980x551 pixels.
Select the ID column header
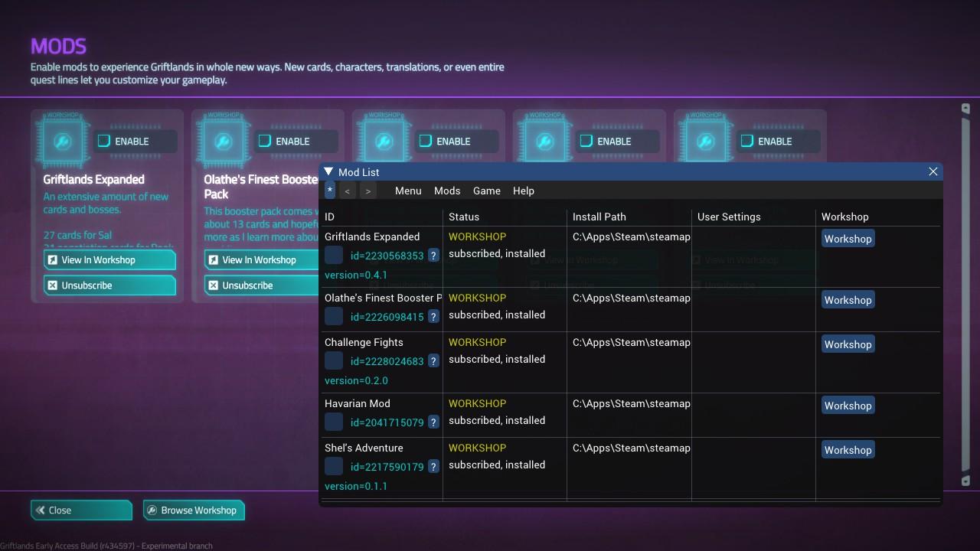point(329,217)
